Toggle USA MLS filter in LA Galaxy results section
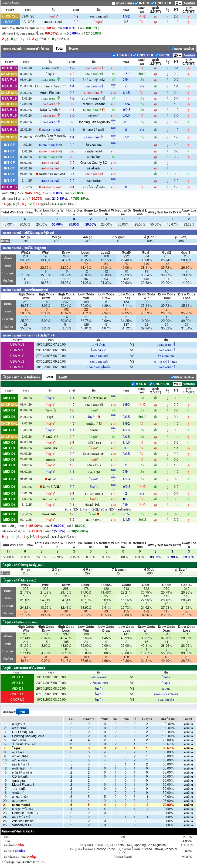Screen dimensions: 197x868 pos(114,55)
